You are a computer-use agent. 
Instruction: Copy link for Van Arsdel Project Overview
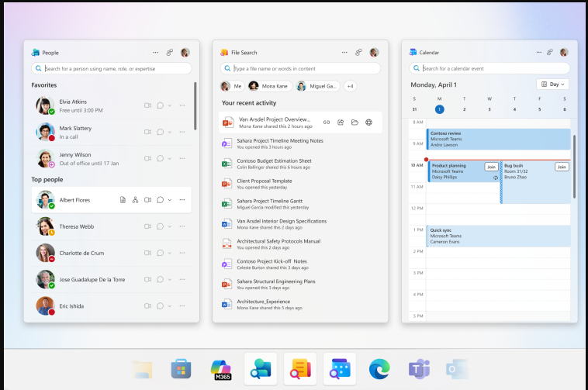point(327,123)
